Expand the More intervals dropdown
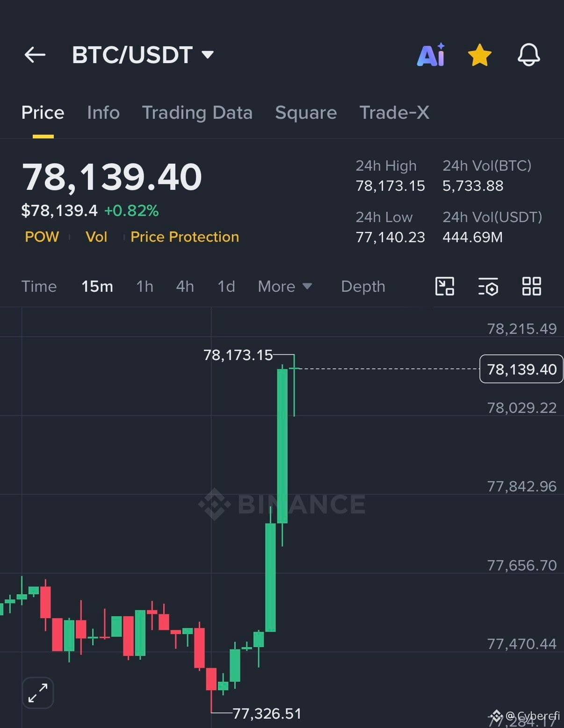The width and height of the screenshot is (564, 728). pos(285,286)
